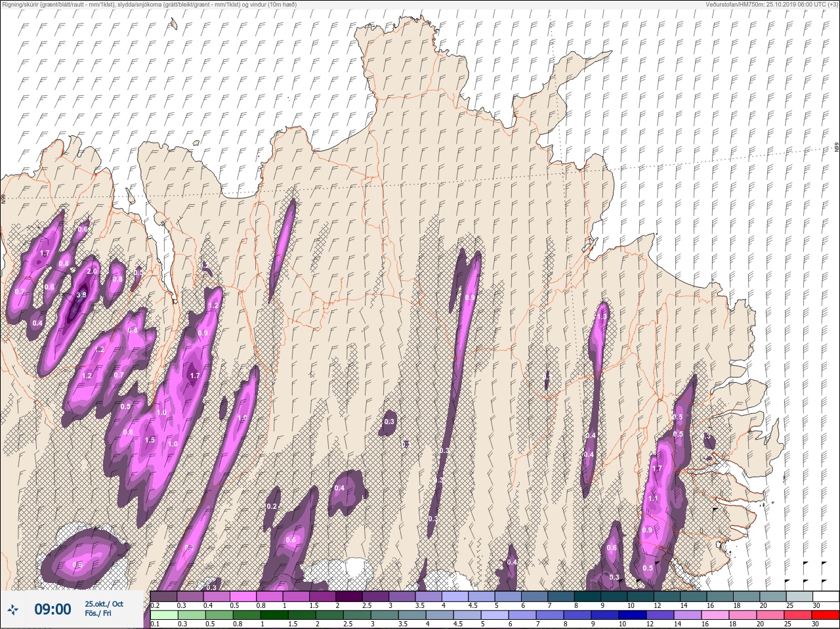Click the 1.1 precipitation value near the east coast
Screen dimensions: 840x629
pyautogui.click(x=653, y=498)
